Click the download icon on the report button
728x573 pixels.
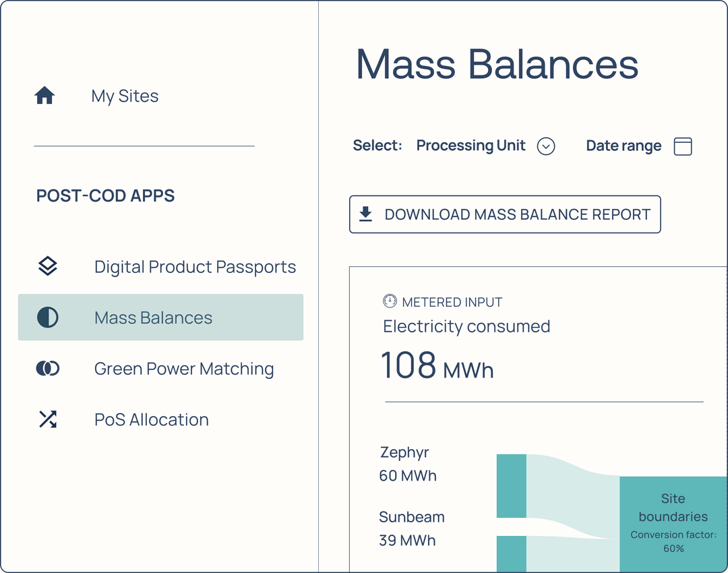[x=365, y=214]
